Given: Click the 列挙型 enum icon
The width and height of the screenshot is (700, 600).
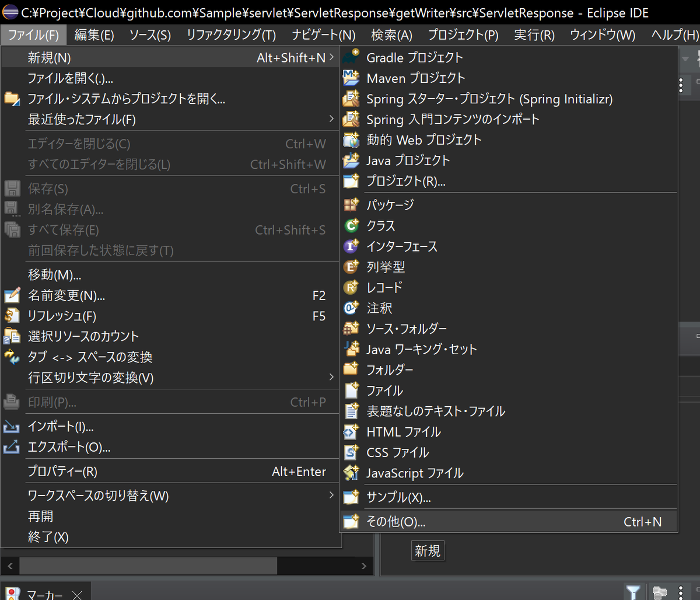Looking at the screenshot, I should [351, 267].
